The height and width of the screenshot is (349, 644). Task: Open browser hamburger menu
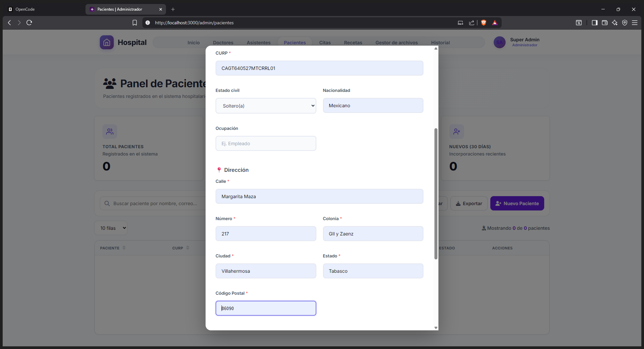coord(635,23)
